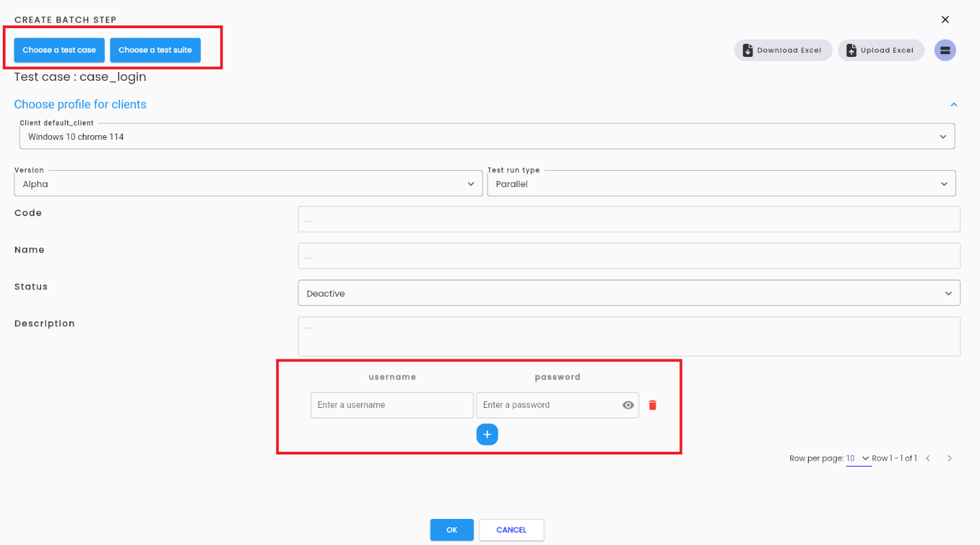Click the password column header
Viewport: 980px width, 545px height.
557,377
